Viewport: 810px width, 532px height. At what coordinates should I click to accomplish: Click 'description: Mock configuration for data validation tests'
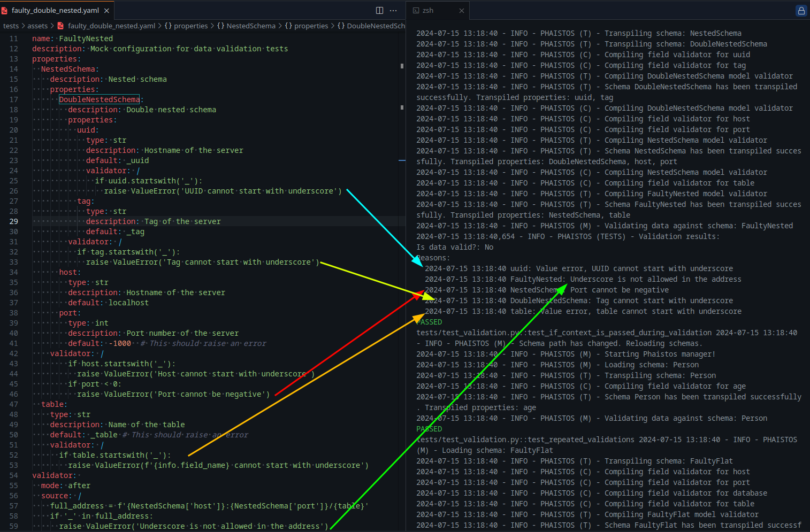click(x=160, y=49)
